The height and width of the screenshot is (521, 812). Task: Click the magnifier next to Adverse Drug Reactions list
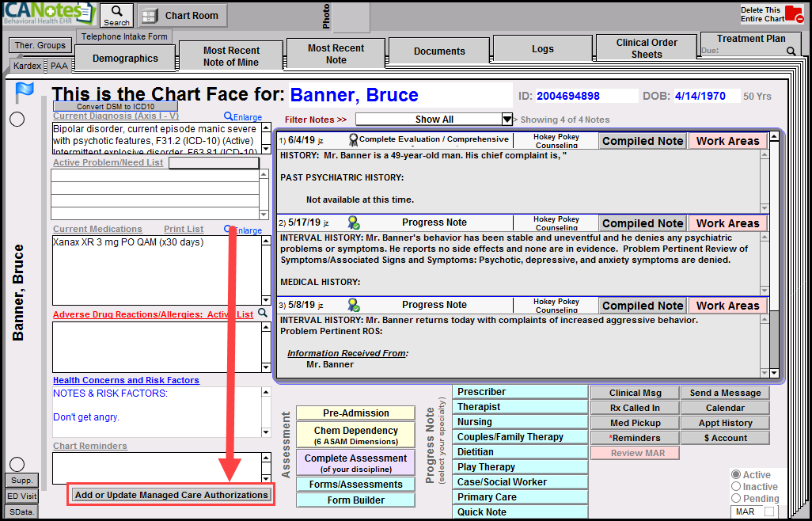(x=262, y=312)
